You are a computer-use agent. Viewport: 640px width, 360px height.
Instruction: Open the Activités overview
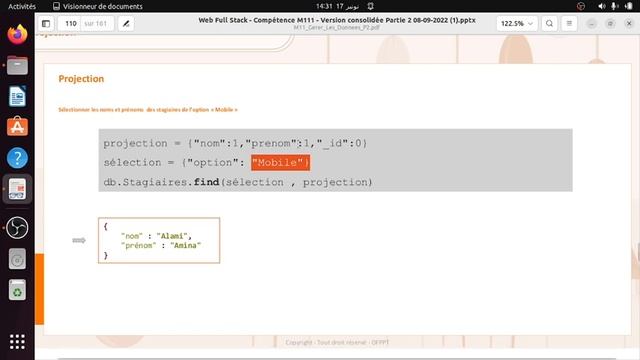pyautogui.click(x=22, y=6)
